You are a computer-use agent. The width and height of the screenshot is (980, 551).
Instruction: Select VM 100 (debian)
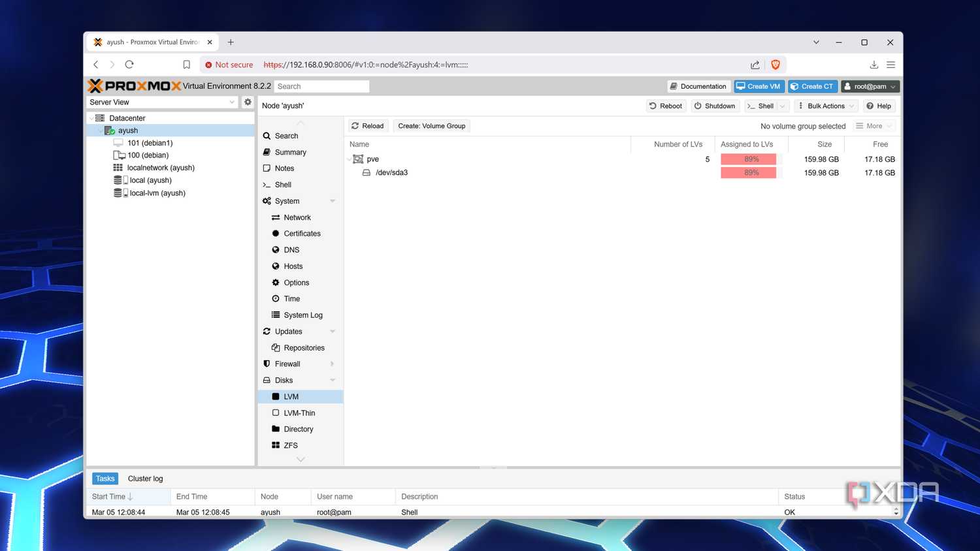[148, 155]
